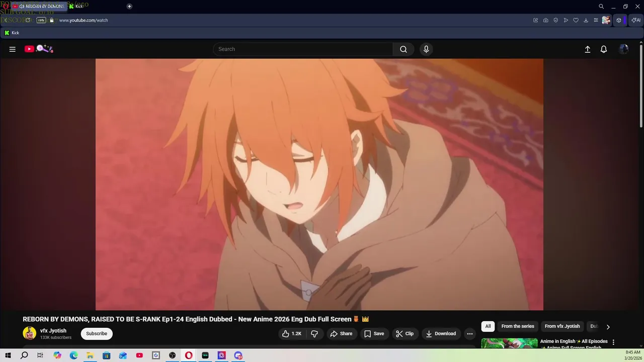Open the YouTube upload/create icon
This screenshot has height=362, width=644.
coord(587,49)
